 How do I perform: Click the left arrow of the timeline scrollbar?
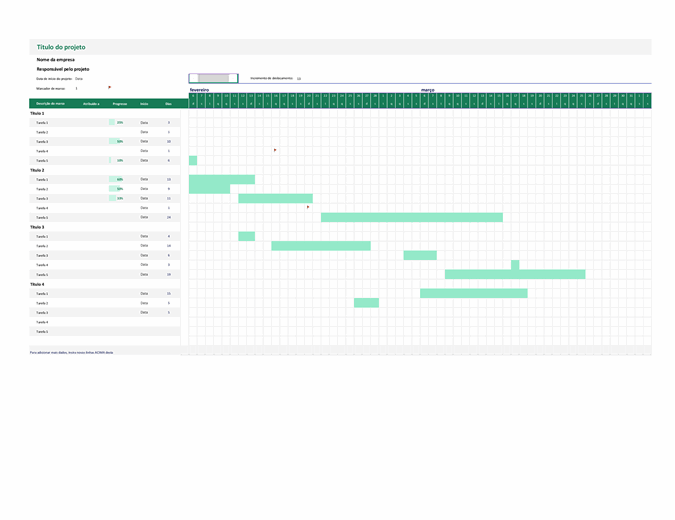[193, 78]
